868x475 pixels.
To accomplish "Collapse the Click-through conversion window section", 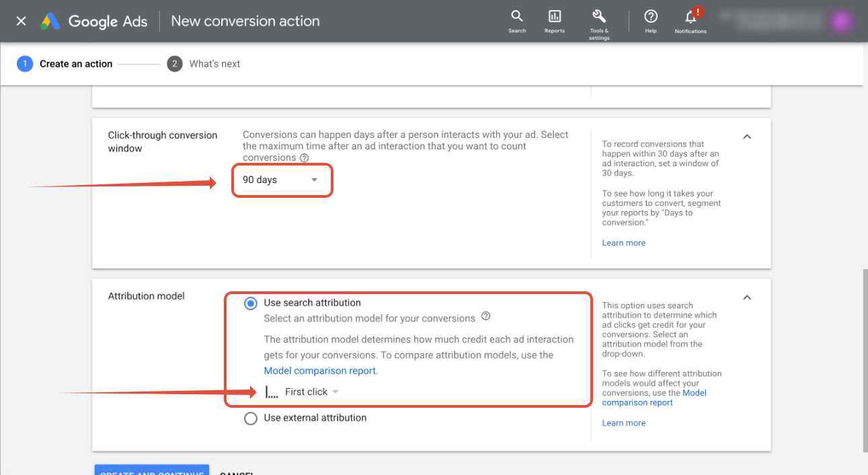I will point(747,137).
